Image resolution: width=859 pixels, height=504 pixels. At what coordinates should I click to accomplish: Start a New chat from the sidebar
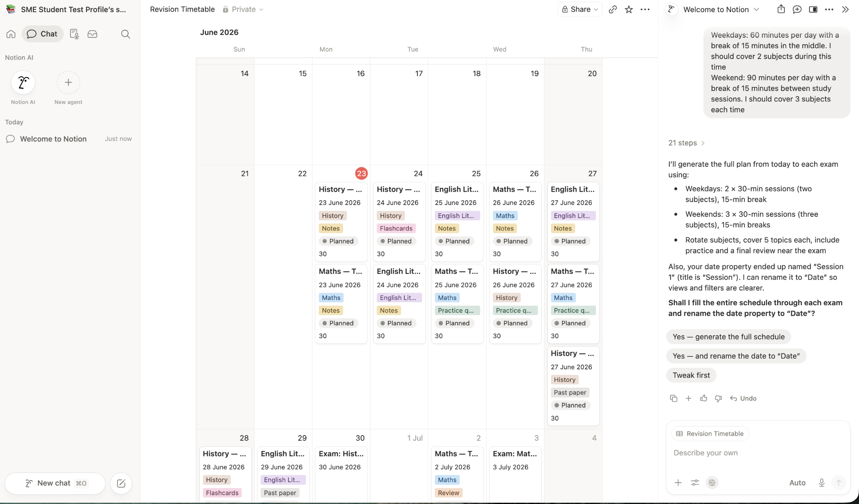pyautogui.click(x=55, y=483)
